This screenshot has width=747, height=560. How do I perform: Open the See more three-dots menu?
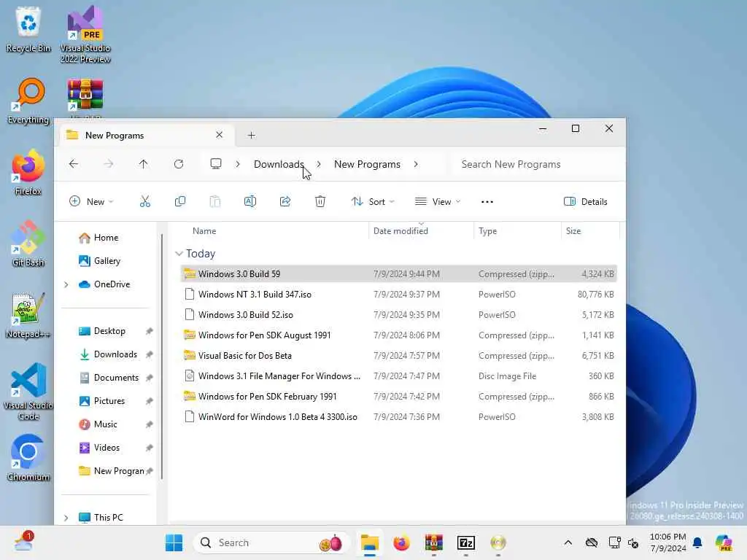[487, 202]
